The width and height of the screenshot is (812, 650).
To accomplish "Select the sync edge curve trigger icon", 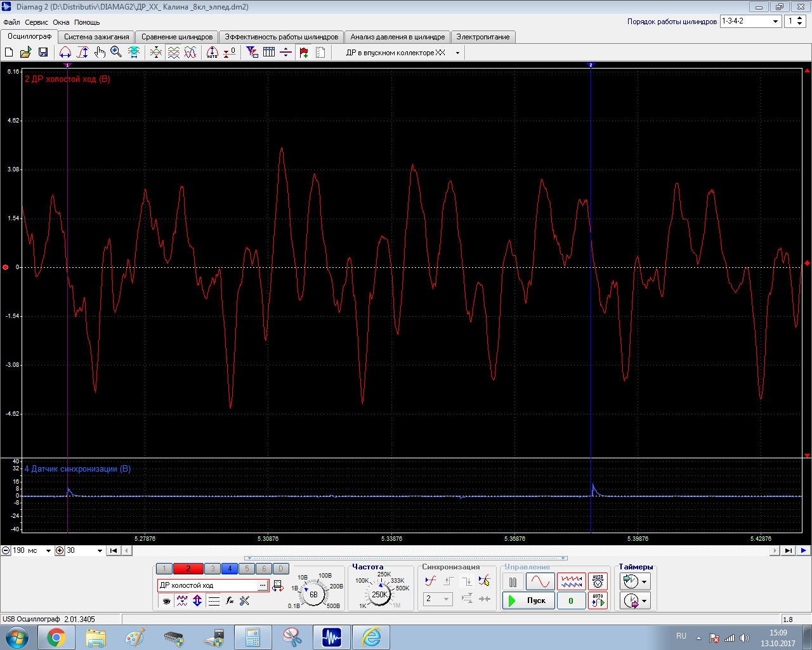I will coord(430,581).
